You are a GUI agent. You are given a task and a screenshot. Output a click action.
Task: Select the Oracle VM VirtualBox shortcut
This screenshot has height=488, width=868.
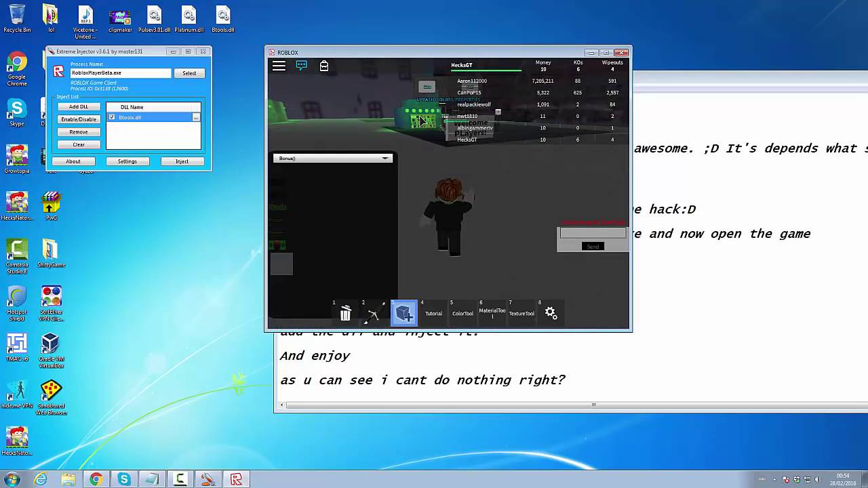(51, 350)
